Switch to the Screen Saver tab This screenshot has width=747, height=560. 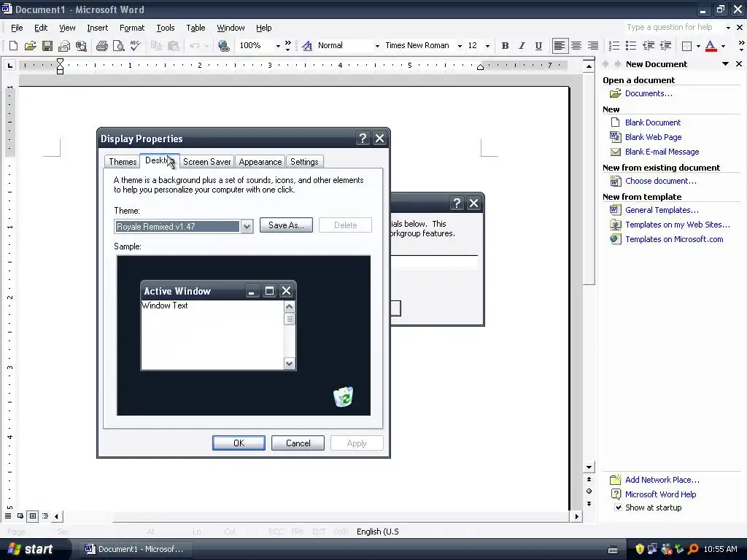206,162
